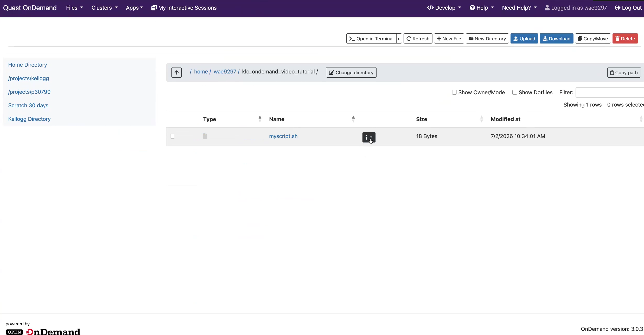Select the myscript.sh row checkbox
Screen dimensions: 644x335
173,136
